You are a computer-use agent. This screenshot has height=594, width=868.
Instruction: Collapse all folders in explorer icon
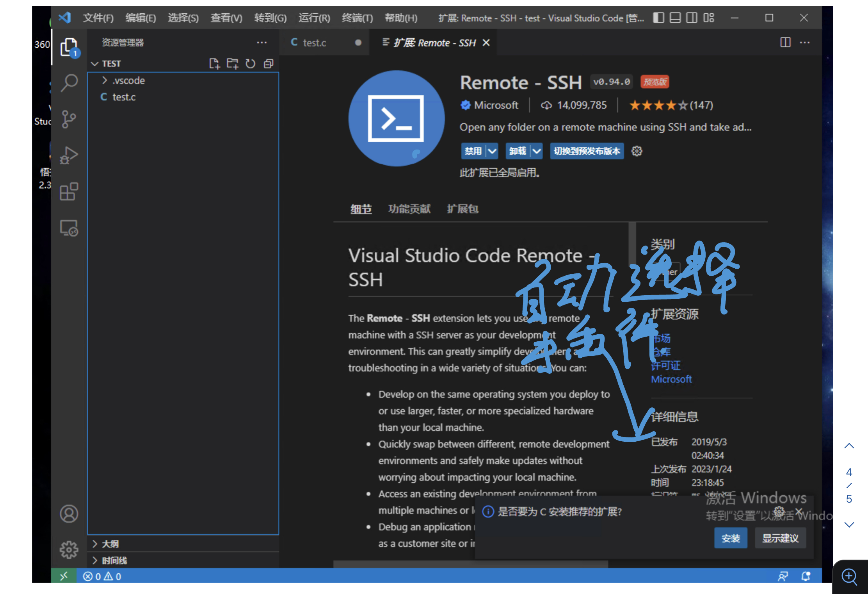tap(269, 64)
